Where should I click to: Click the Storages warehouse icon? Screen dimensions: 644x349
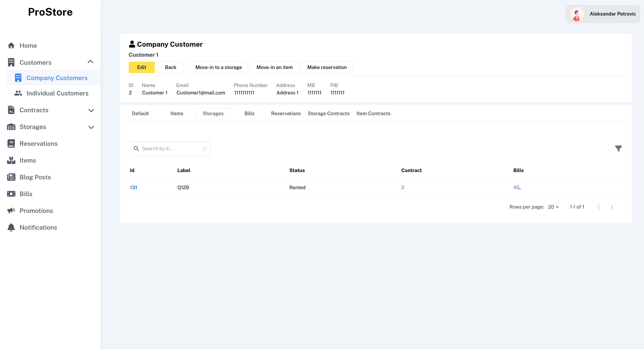tap(11, 127)
